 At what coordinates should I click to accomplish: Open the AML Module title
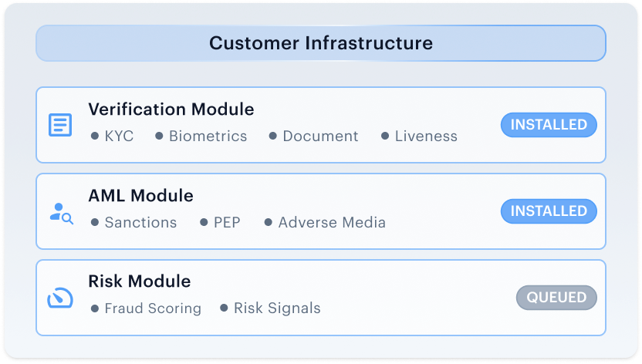[141, 196]
